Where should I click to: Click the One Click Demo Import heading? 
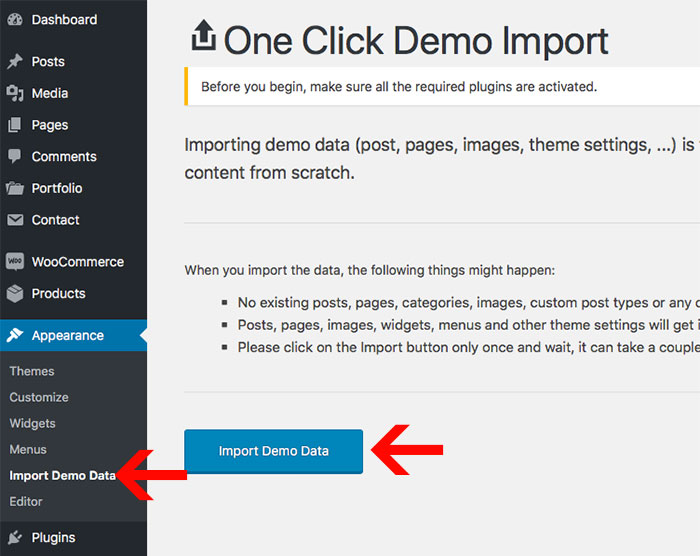pos(416,41)
